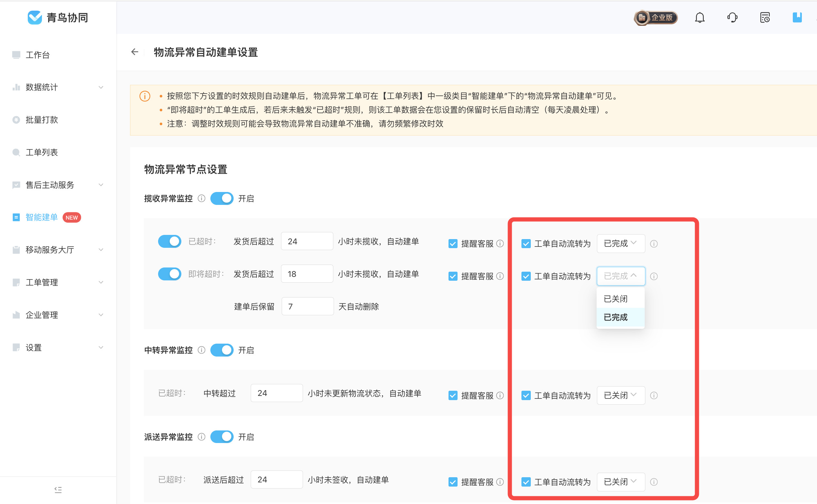Toggle 中转异常监控 switch

222,350
